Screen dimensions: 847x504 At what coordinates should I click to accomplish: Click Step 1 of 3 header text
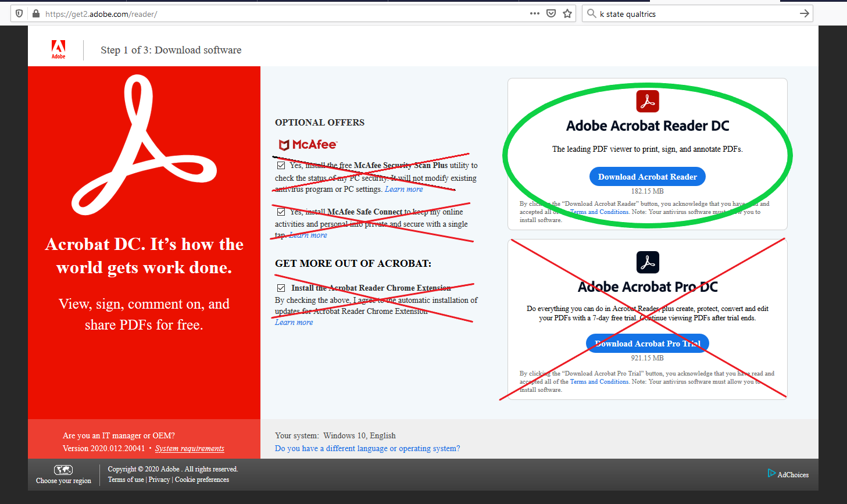171,50
